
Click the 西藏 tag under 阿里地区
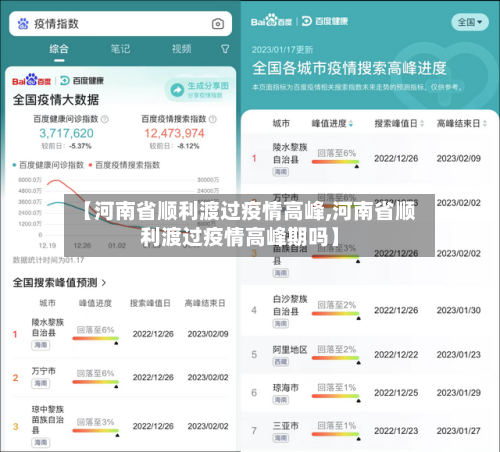pos(281,362)
